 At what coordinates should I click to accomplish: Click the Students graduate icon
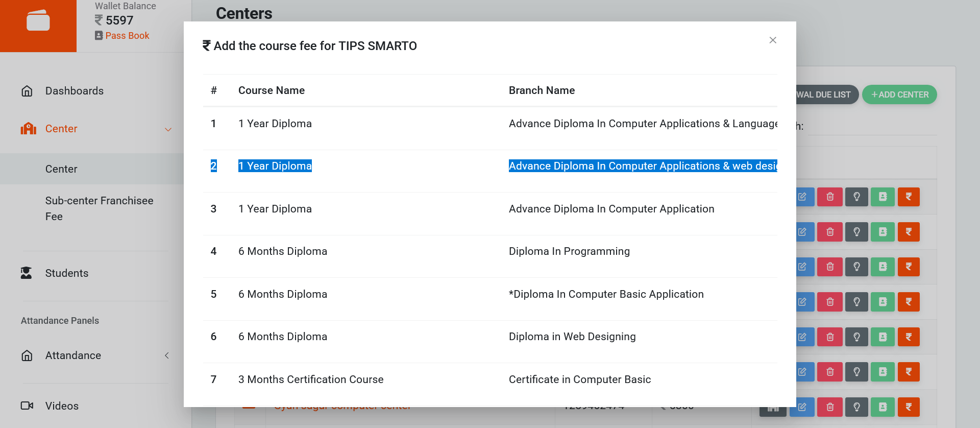coord(27,273)
